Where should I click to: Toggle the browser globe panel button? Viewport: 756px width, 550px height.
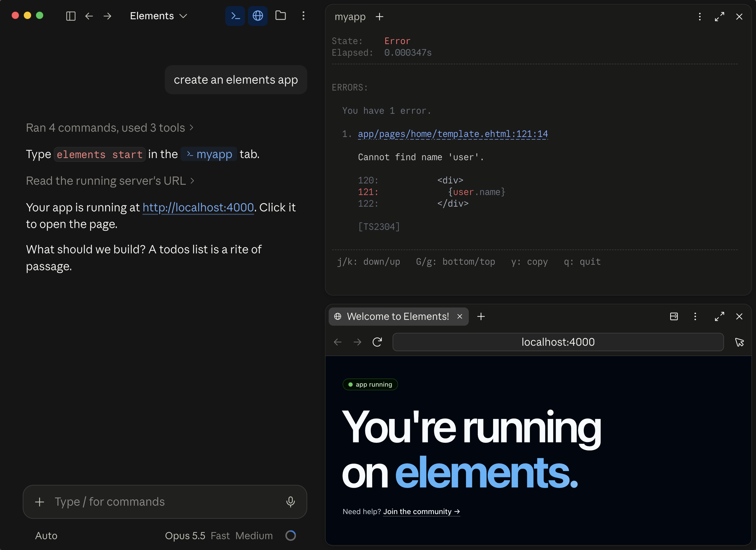[258, 16]
